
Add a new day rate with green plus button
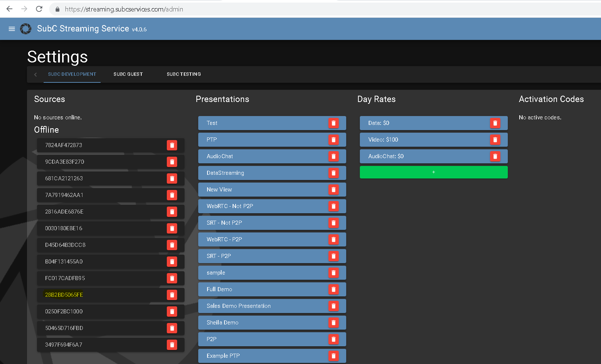[433, 172]
